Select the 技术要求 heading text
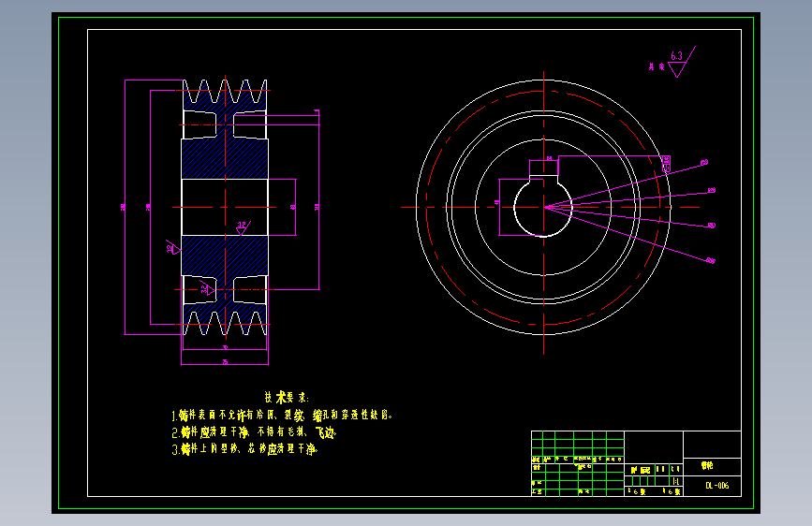 click(x=287, y=398)
